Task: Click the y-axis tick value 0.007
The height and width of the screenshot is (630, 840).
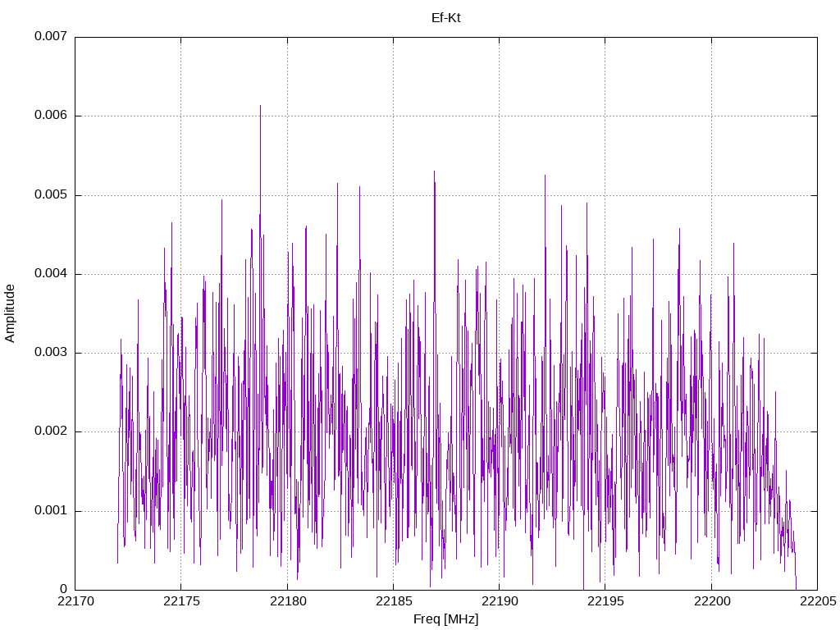Action: click(51, 36)
